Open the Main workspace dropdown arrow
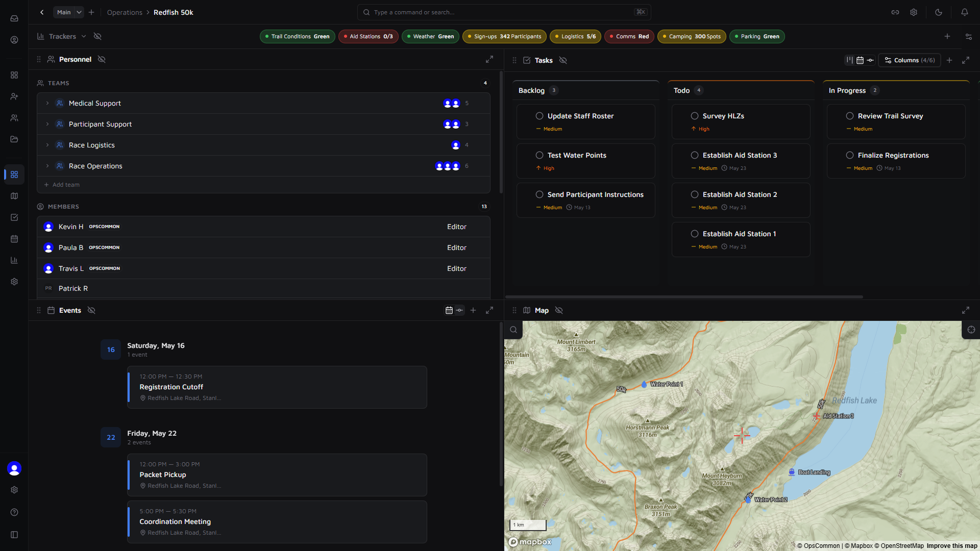The image size is (980, 551). (79, 12)
